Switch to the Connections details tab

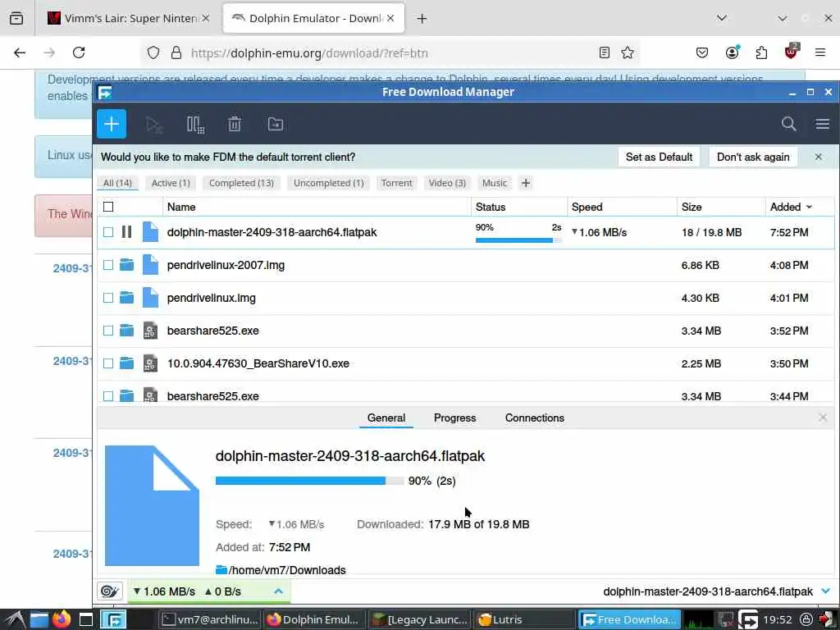(535, 418)
